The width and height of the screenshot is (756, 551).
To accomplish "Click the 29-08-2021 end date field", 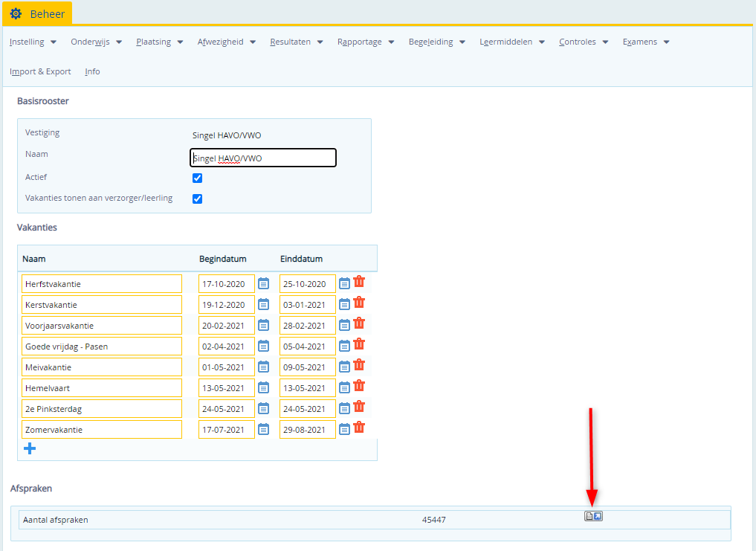I will click(308, 429).
